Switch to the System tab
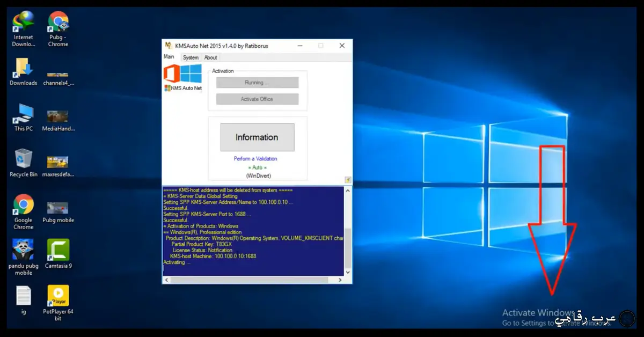 point(191,57)
